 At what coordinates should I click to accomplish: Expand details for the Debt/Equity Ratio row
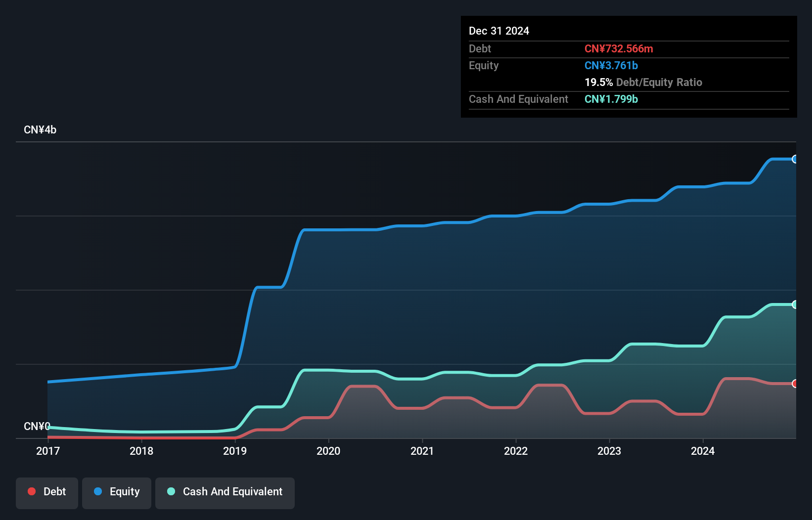(643, 82)
